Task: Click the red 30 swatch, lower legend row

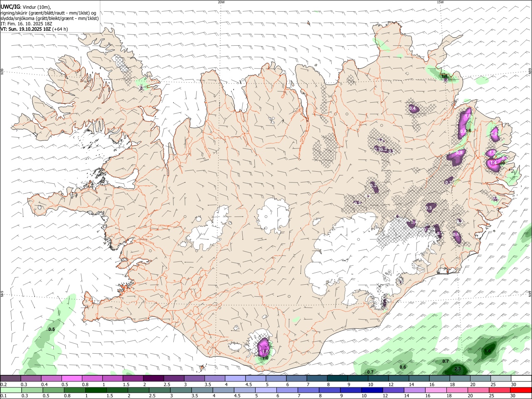Action: click(x=521, y=390)
